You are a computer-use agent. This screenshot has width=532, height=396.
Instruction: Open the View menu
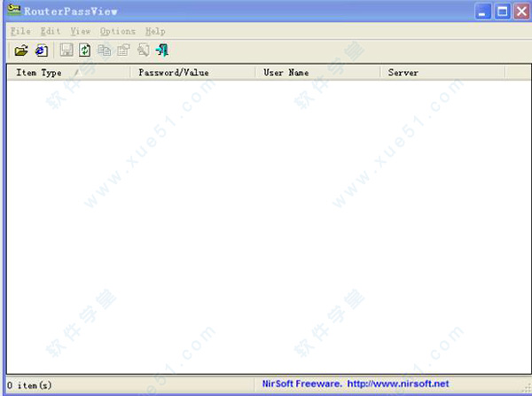click(x=80, y=31)
